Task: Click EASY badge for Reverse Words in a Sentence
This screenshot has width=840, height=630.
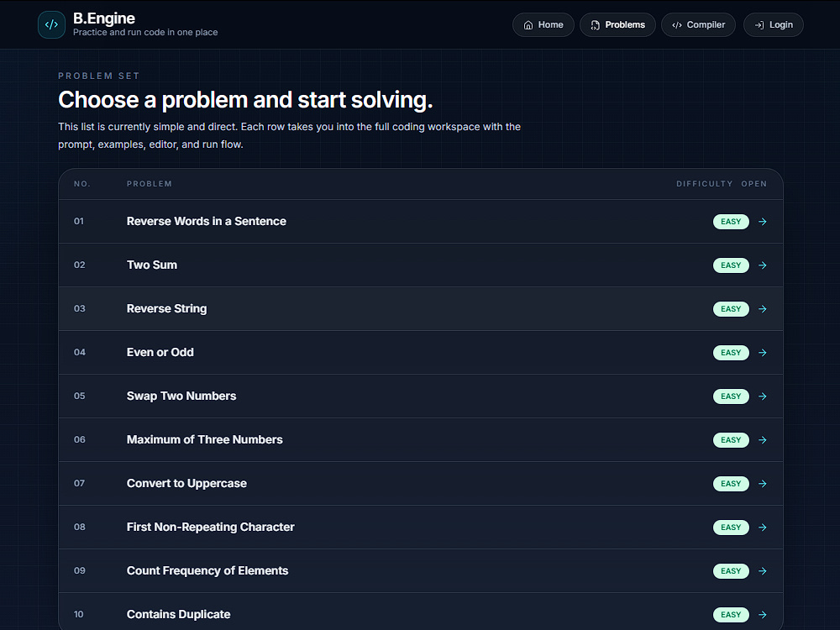Action: point(731,222)
